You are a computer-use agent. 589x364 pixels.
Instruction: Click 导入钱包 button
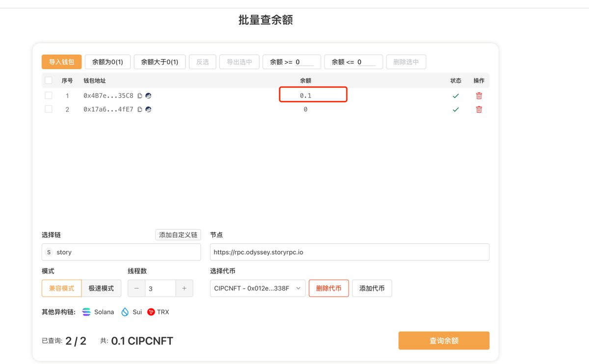(x=61, y=62)
